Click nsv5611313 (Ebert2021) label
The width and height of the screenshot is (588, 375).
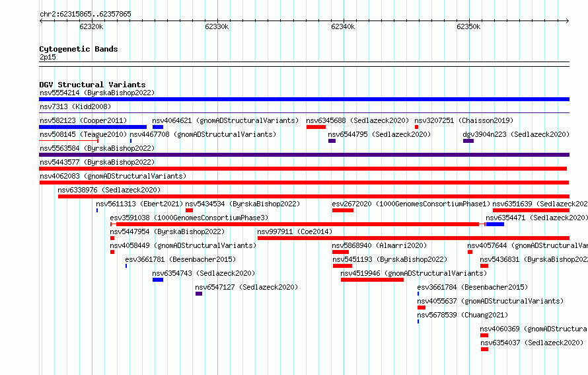click(x=139, y=204)
